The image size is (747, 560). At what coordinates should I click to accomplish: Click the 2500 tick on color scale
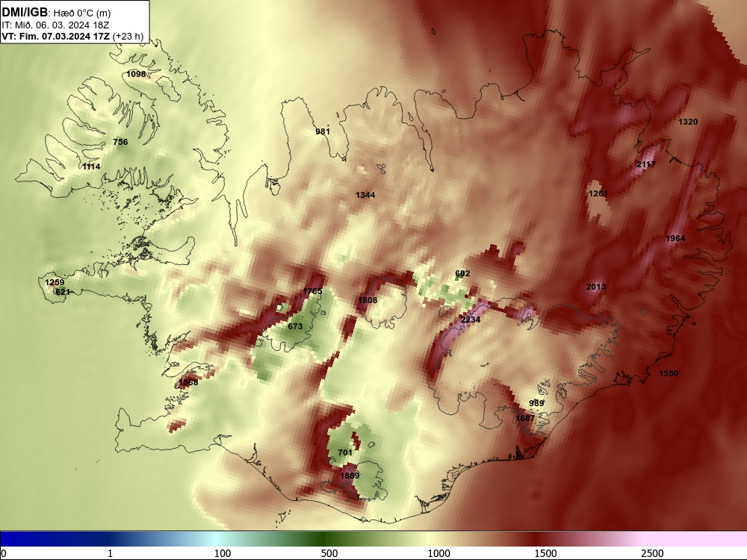click(x=652, y=553)
